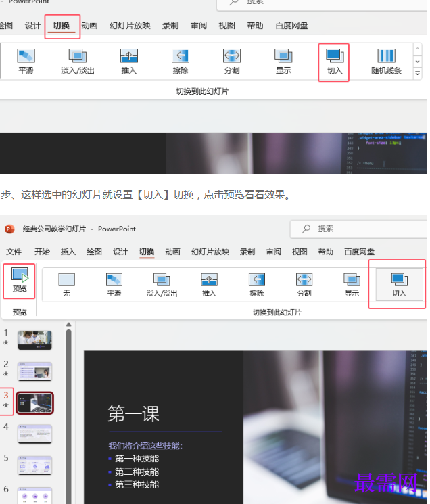430x504 pixels.
Task: Select slide 1 thumbnail
Action: 34,340
